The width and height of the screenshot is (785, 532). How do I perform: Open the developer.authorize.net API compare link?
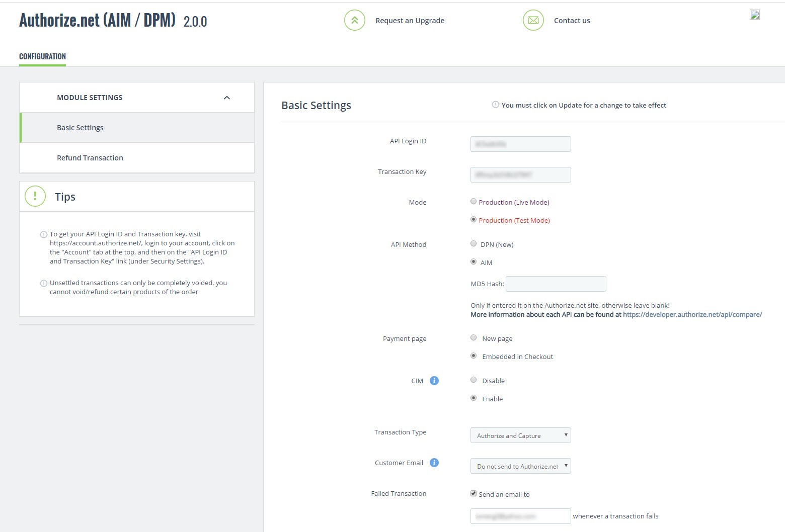click(692, 314)
